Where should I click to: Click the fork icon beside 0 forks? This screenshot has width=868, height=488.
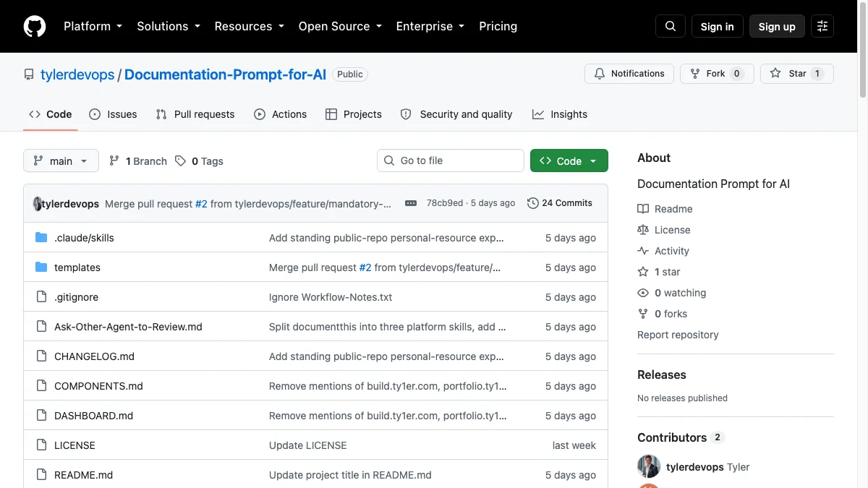[643, 314]
